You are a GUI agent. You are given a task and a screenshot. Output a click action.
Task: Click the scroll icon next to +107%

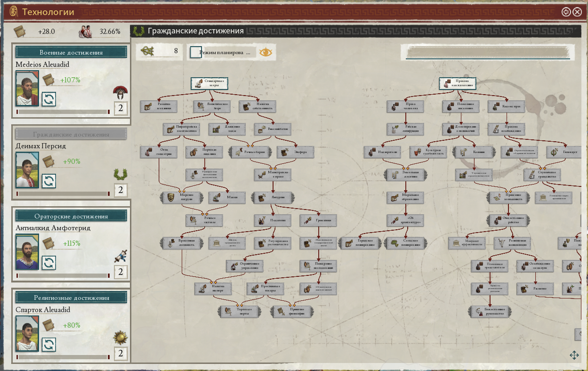click(48, 80)
